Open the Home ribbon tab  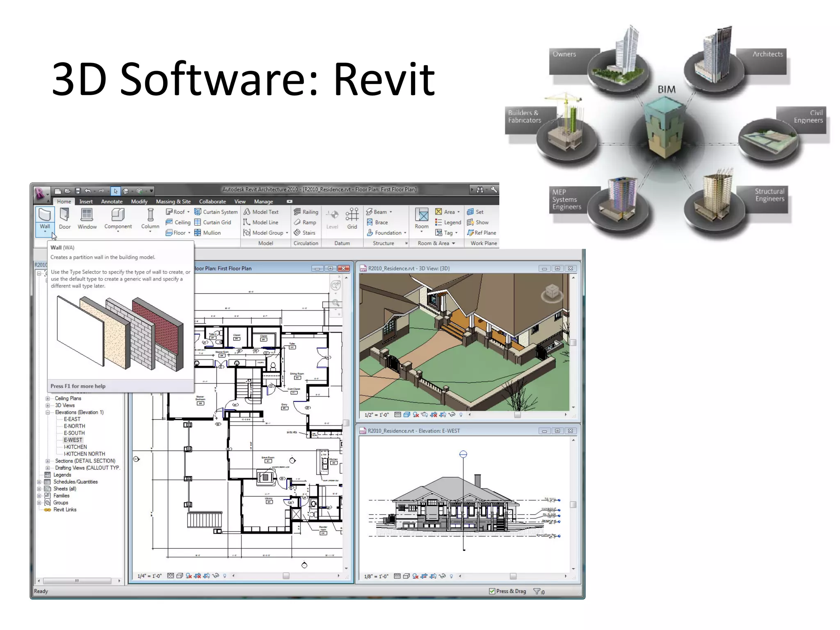pos(64,201)
